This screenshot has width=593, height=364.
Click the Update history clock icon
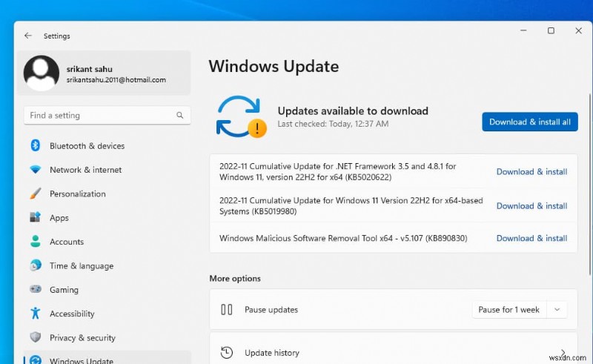point(227,353)
